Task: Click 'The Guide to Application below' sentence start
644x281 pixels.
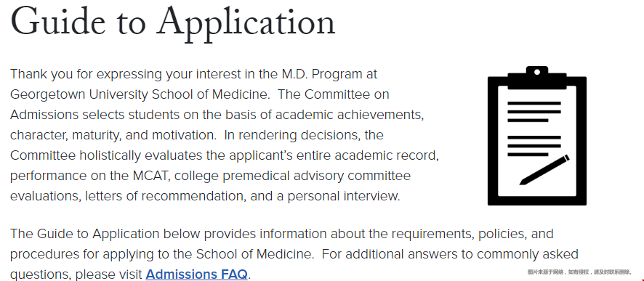Action: [x=105, y=234]
